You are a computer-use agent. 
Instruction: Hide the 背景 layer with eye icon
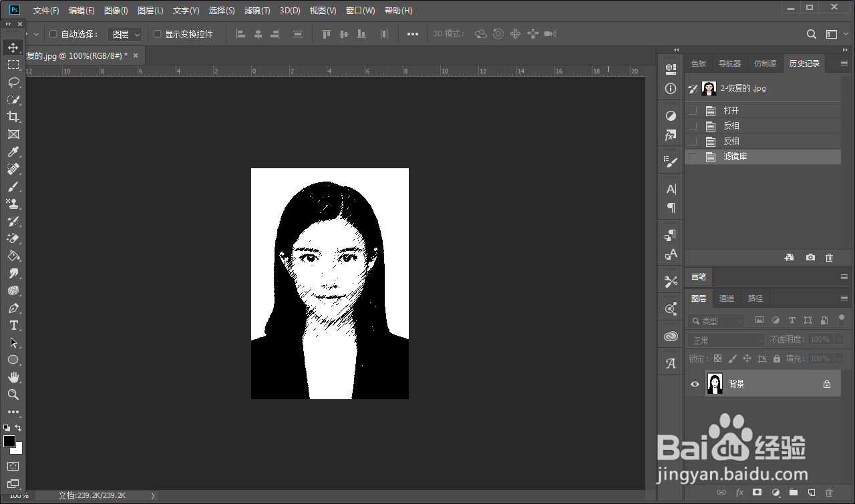(x=695, y=384)
